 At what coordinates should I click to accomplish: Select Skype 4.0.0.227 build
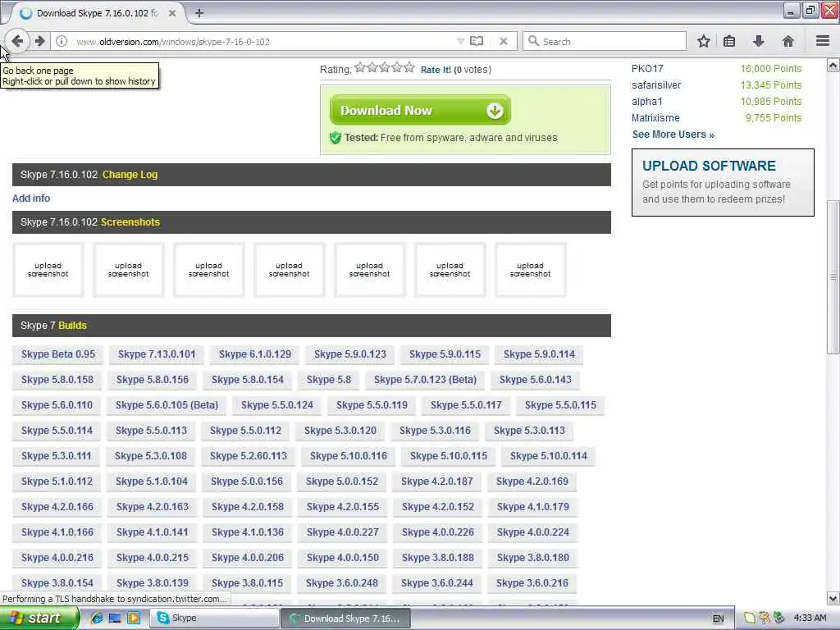click(x=343, y=532)
